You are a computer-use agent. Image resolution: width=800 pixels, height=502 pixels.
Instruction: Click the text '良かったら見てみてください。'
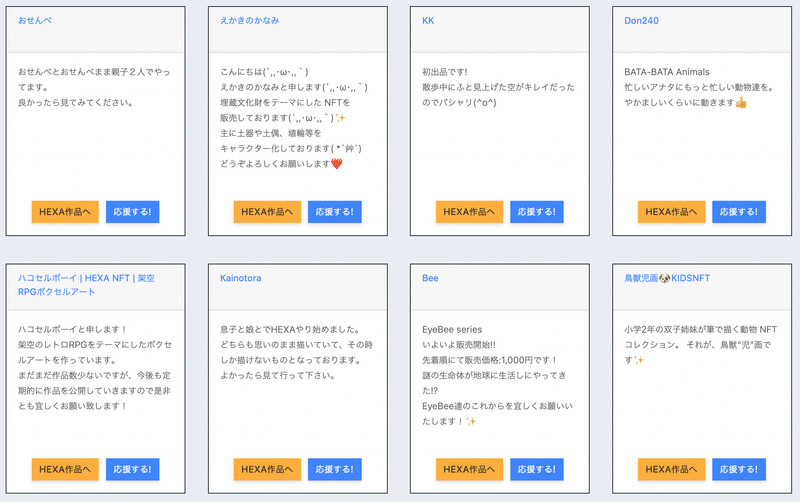(76, 103)
